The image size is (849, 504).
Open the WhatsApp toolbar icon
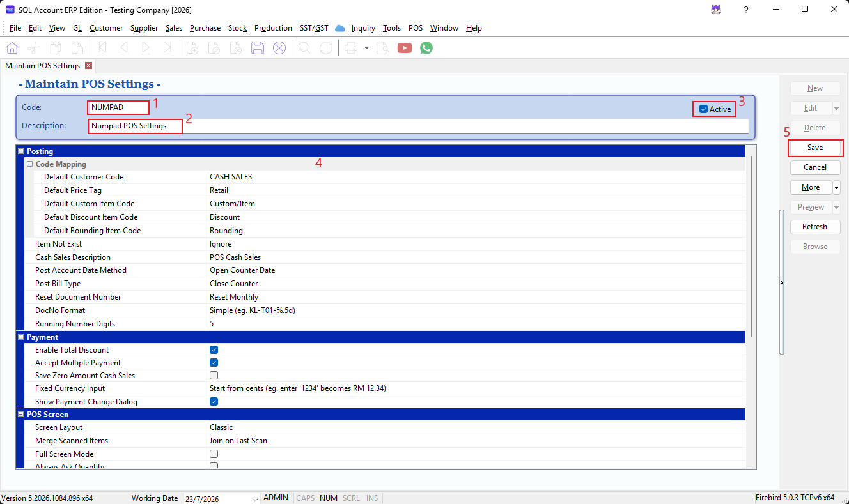click(x=426, y=48)
